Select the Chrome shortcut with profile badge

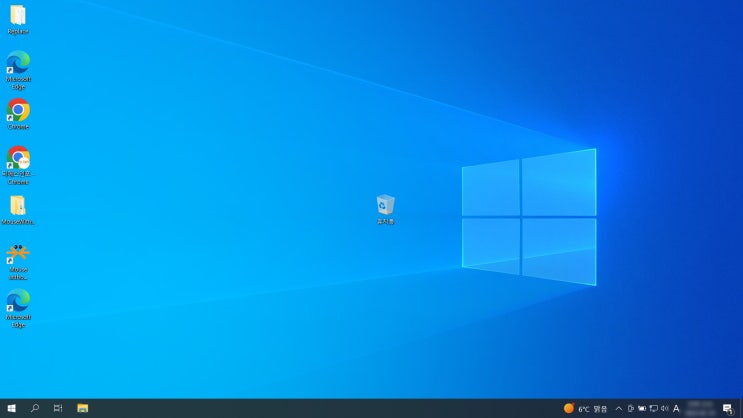pos(18,165)
